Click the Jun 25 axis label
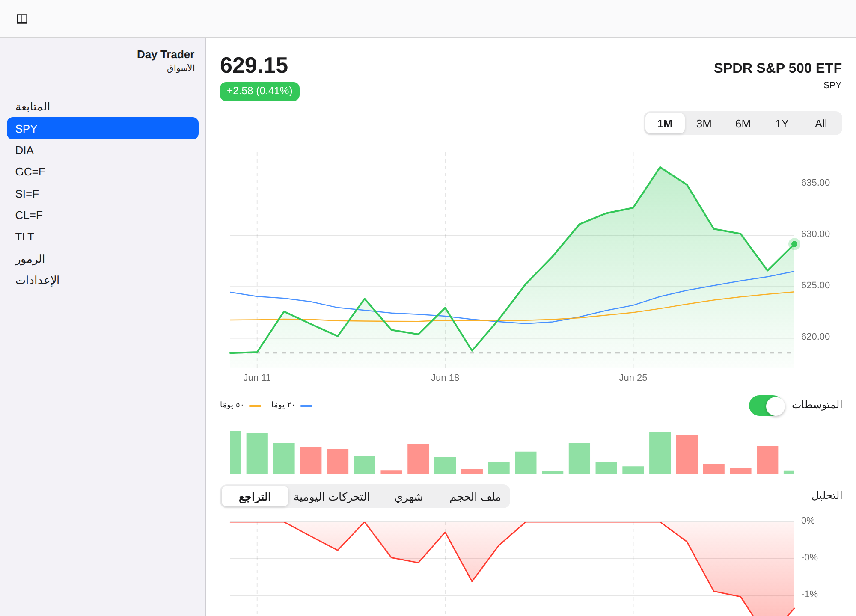This screenshot has width=856, height=616. (633, 377)
